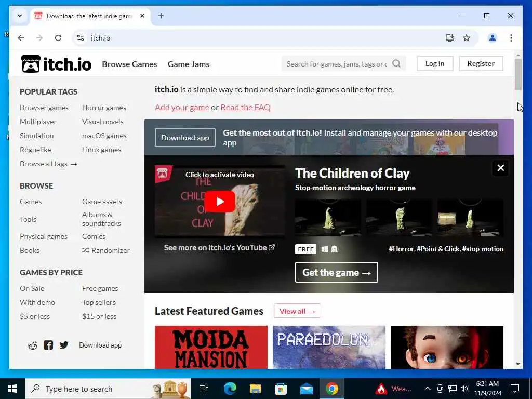532x399 pixels.
Task: Launch Microsoft Edge from taskbar
Action: [230, 389]
